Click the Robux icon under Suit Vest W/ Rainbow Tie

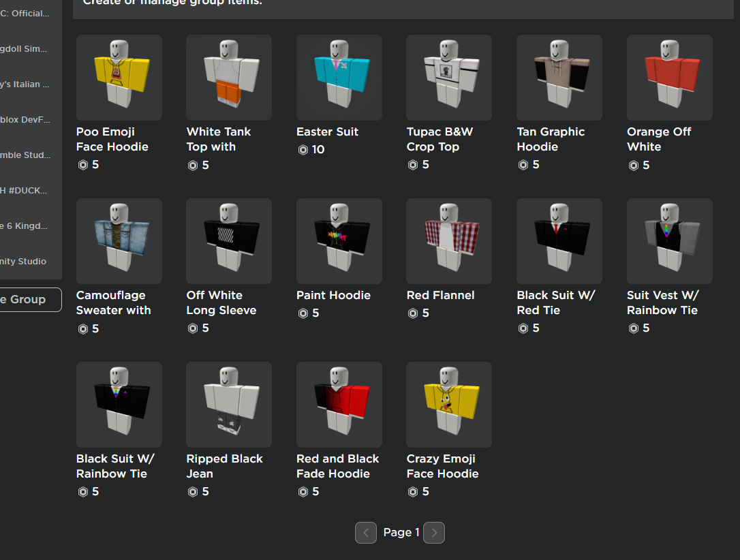pos(633,328)
